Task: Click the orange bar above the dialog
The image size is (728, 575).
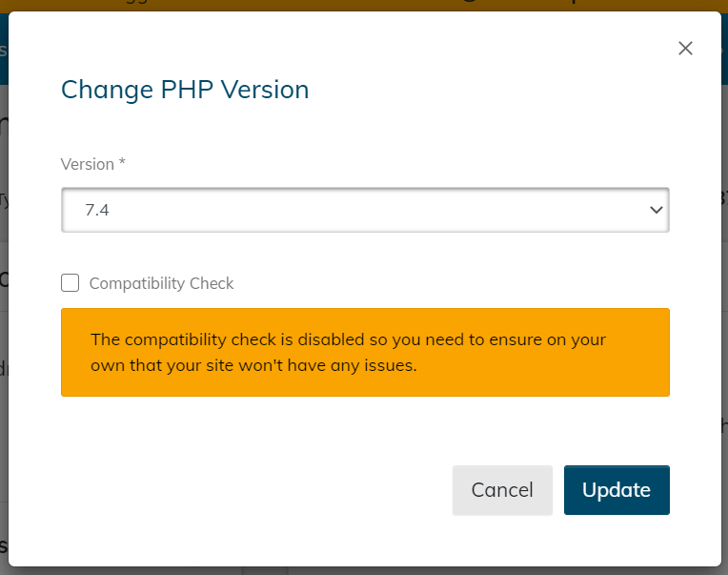Action: 364,5
